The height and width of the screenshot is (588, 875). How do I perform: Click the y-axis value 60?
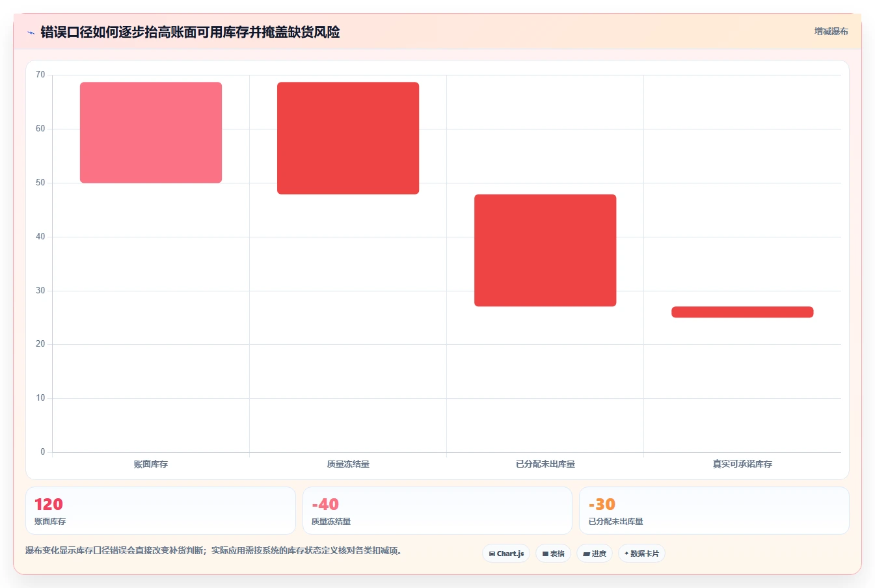click(40, 129)
